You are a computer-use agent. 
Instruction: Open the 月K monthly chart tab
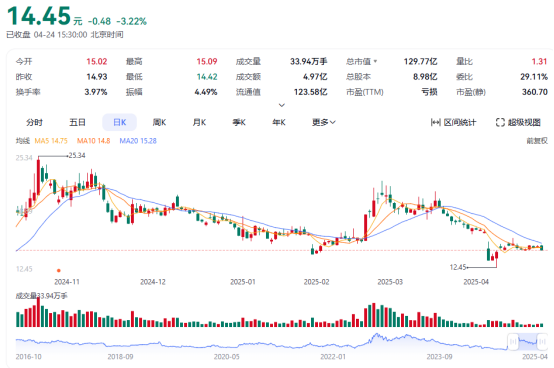pyautogui.click(x=199, y=123)
